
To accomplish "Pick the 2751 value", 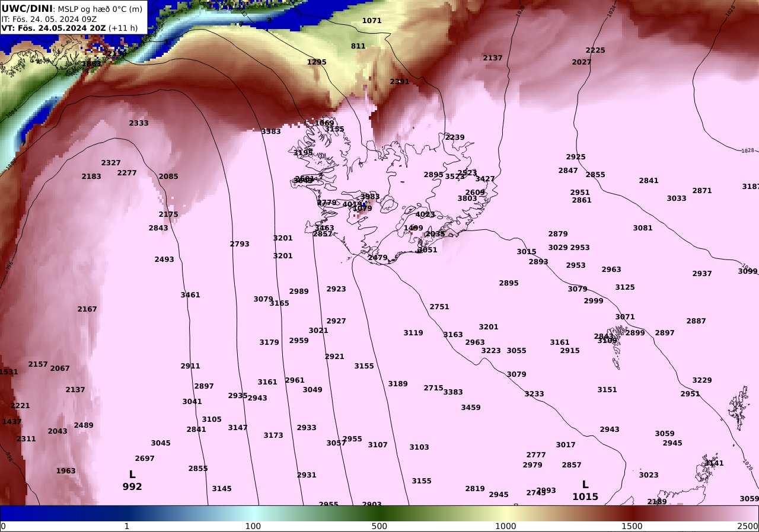I will point(439,307).
